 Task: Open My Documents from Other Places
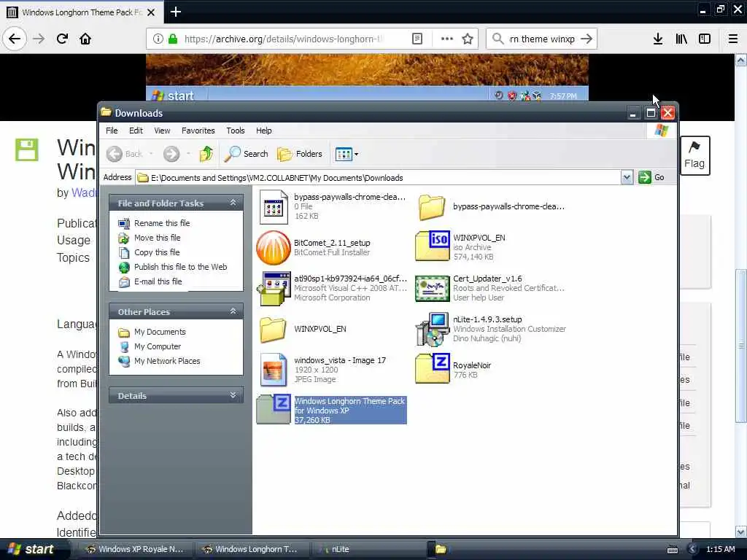(160, 332)
